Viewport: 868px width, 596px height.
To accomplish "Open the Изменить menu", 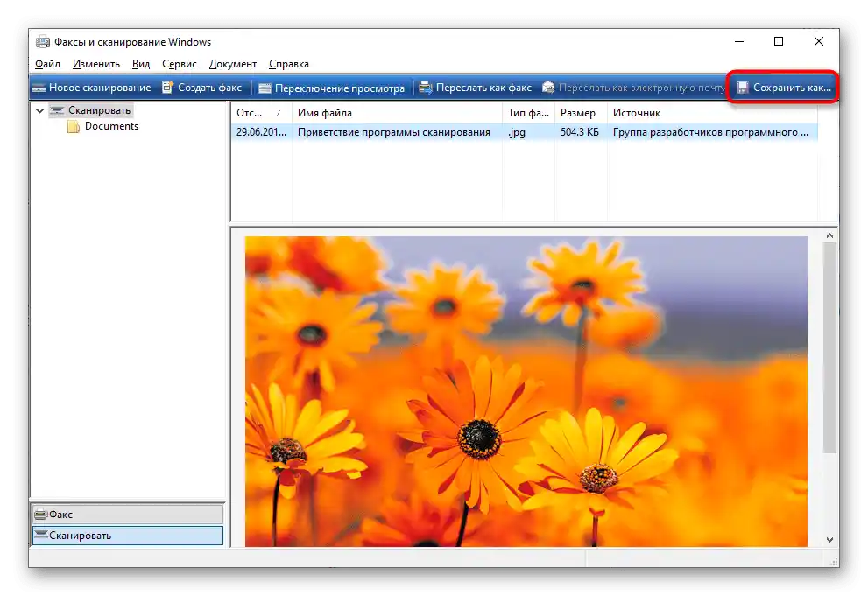I will pos(96,64).
